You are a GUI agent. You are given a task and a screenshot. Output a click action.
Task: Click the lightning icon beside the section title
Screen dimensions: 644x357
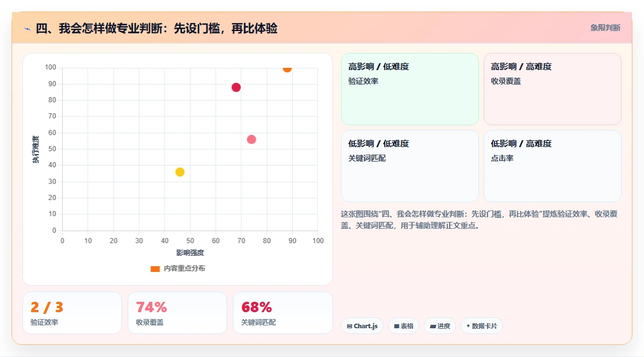[28, 29]
